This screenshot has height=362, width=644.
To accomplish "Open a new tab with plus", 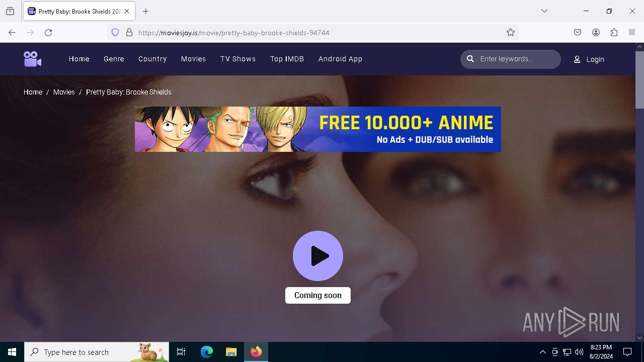I will pos(145,11).
